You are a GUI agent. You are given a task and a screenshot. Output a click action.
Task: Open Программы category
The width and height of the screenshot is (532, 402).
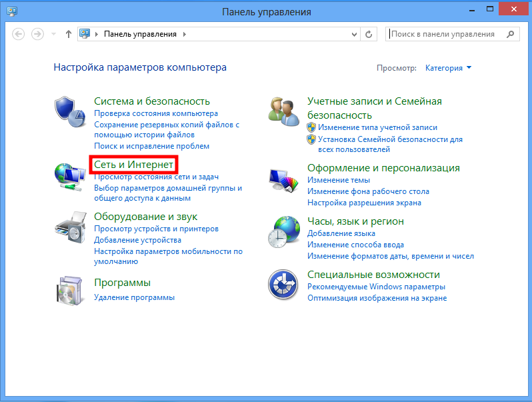tap(122, 283)
